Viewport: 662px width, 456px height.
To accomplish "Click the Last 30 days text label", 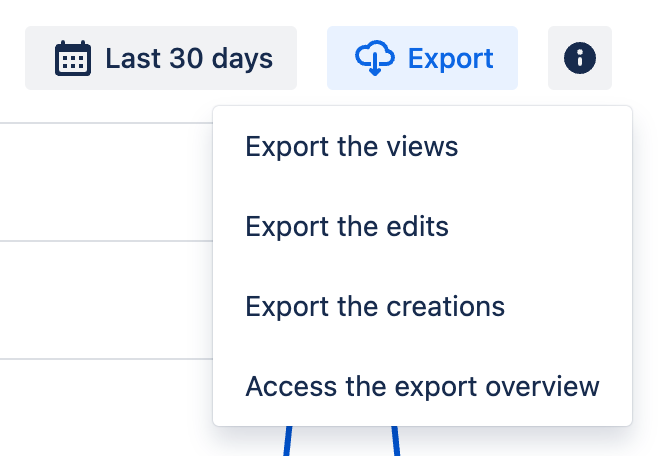I will coord(189,59).
